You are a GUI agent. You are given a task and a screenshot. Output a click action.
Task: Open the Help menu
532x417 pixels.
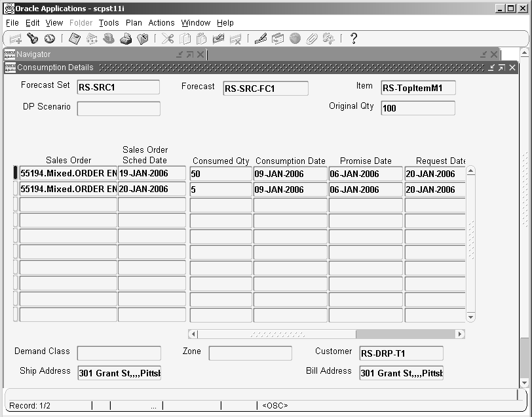click(x=225, y=23)
